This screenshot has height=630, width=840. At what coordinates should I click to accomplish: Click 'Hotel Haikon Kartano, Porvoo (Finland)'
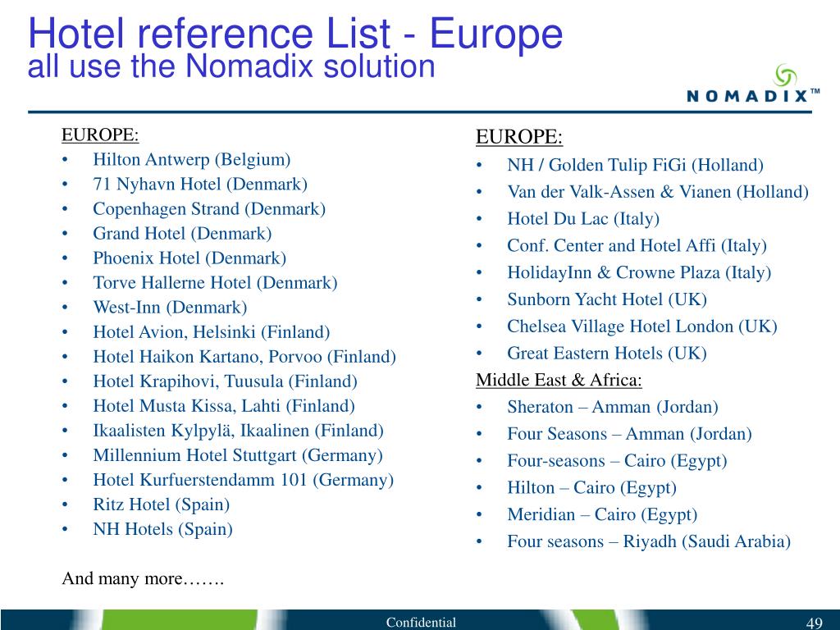point(244,357)
